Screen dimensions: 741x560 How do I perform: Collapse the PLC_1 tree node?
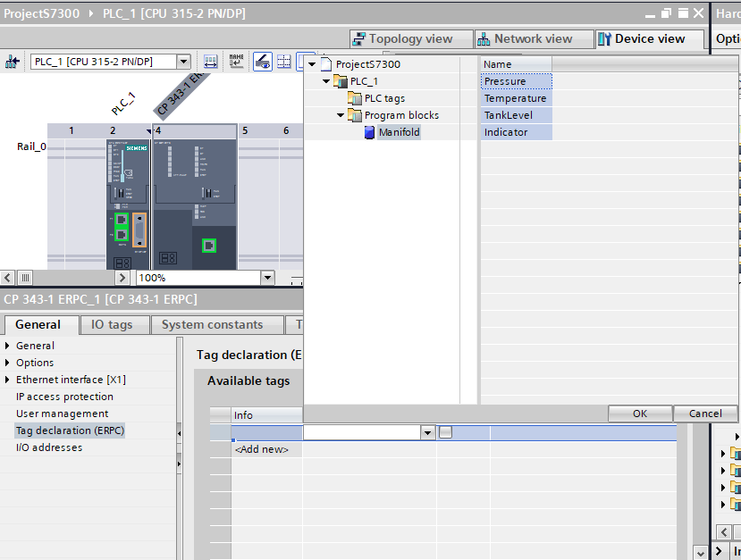(x=326, y=81)
